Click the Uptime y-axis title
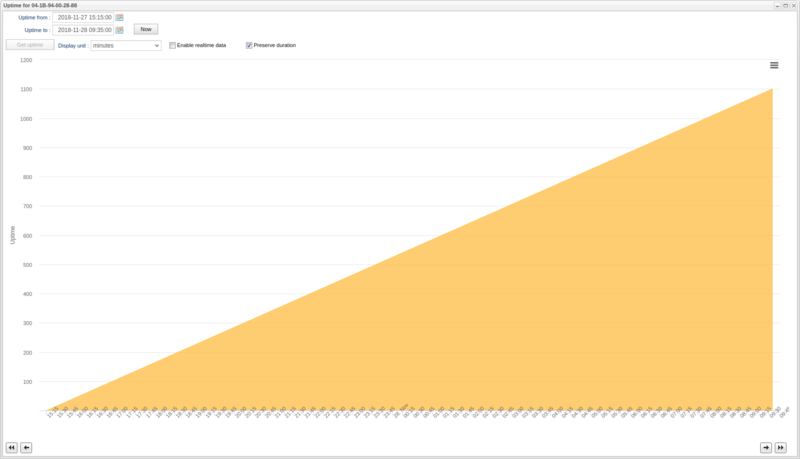800x459 pixels. 12,235
